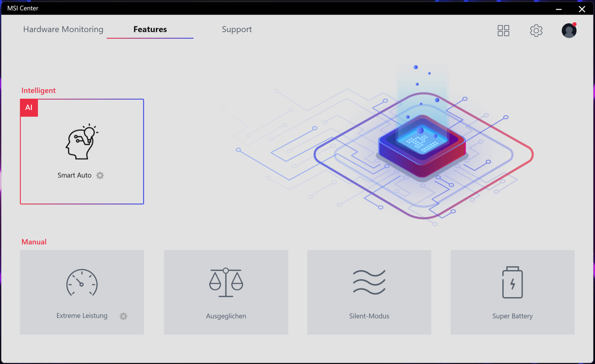This screenshot has width=595, height=364.
Task: Switch to Hardware Monitoring tab
Action: [63, 29]
